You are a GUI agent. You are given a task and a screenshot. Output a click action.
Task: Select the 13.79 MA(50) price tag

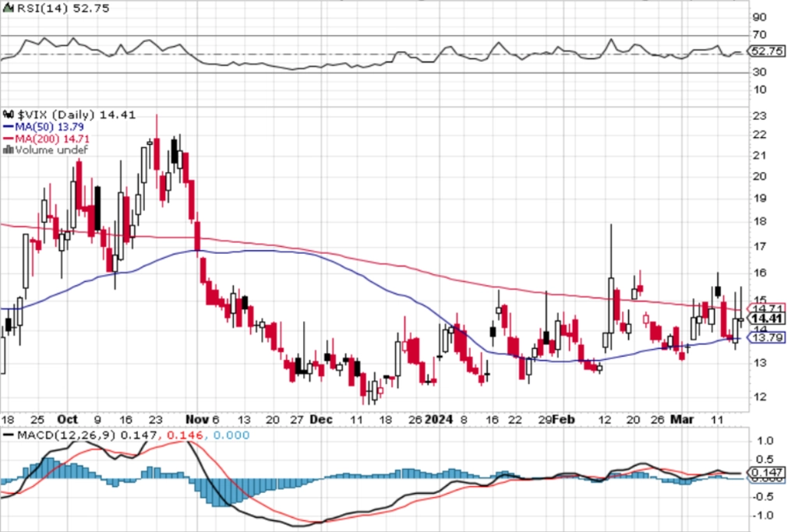[x=767, y=337]
